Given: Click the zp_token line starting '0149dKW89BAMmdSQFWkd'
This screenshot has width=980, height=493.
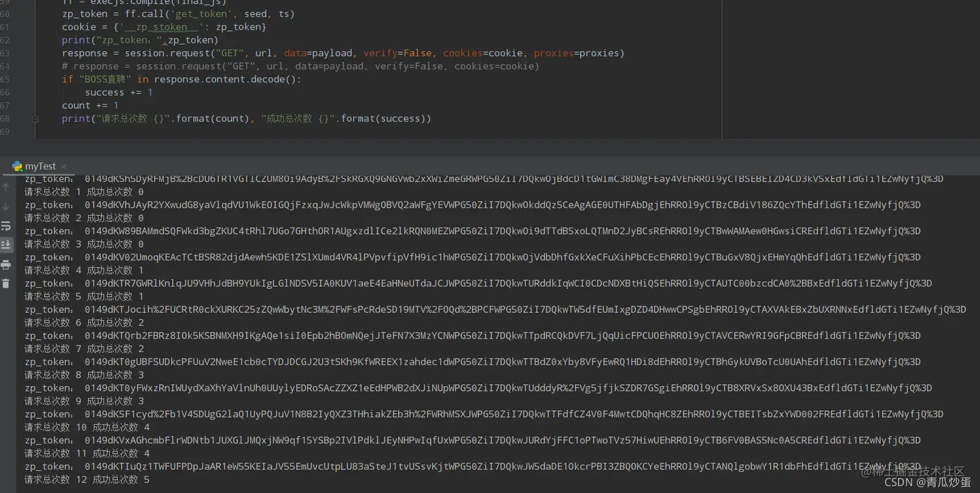Looking at the screenshot, I should pos(472,231).
